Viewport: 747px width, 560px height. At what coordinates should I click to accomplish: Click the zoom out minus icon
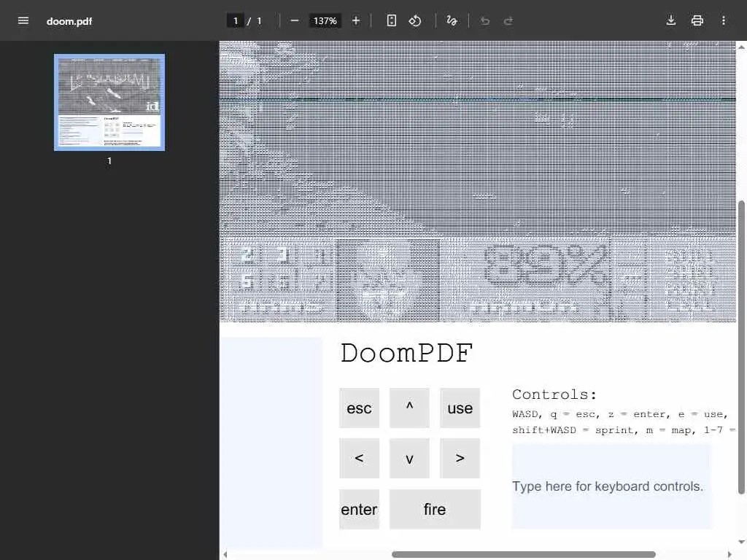(295, 20)
